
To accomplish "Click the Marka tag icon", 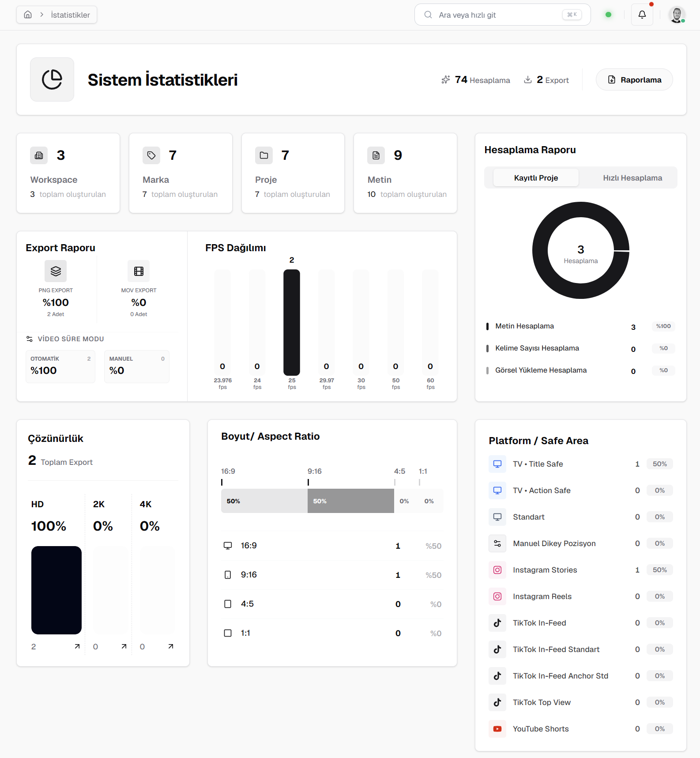I will (151, 155).
